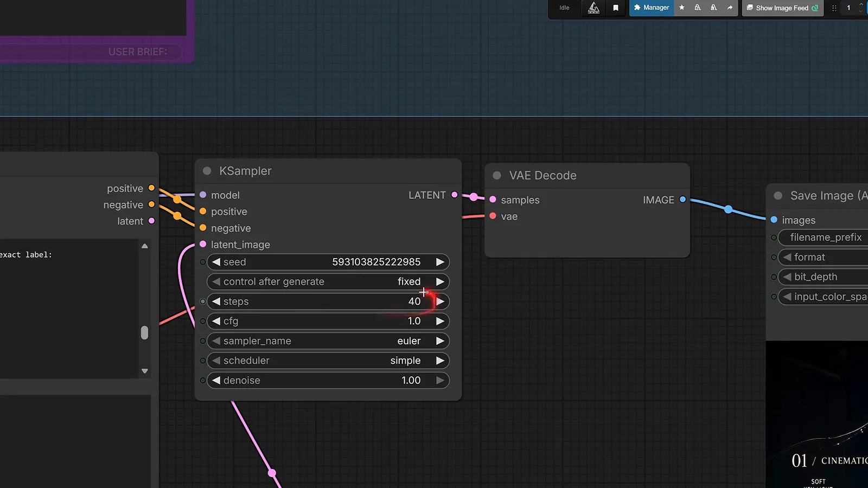Click the bookmark icon in top toolbar
The width and height of the screenshot is (868, 488).
pos(616,8)
